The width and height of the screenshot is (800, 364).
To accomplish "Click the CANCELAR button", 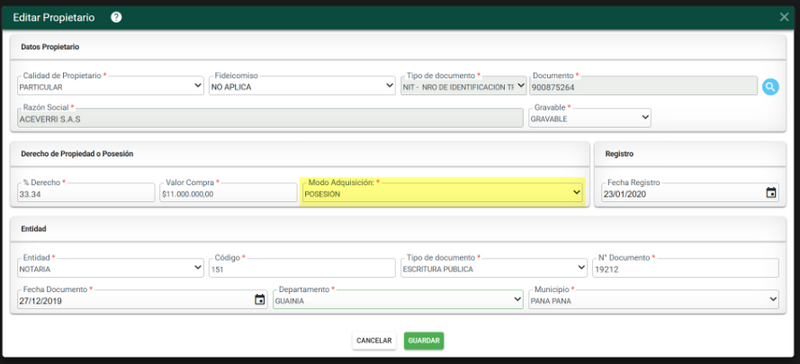I will (374, 341).
